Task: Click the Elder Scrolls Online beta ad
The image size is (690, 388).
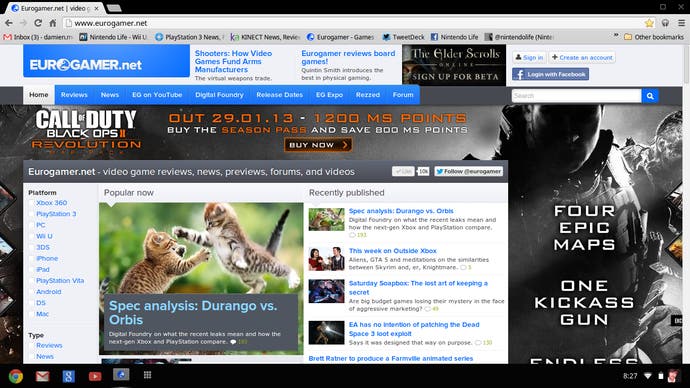Action: pyautogui.click(x=454, y=65)
